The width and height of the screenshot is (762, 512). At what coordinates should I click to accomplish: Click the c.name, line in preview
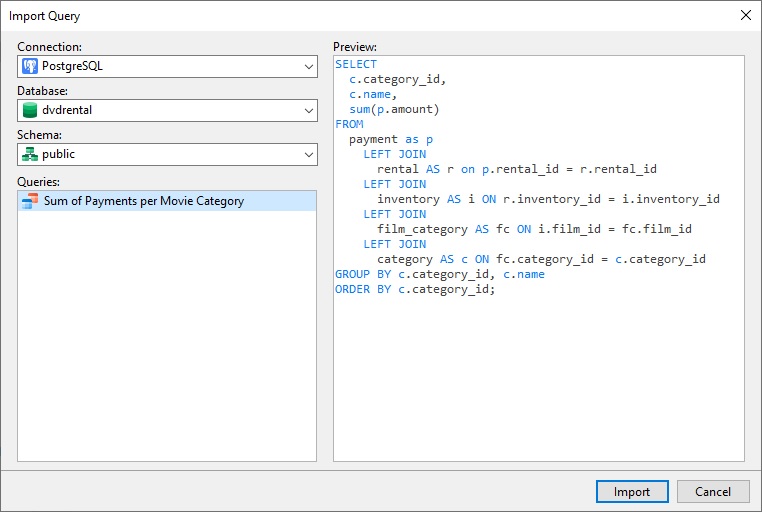[x=373, y=94]
